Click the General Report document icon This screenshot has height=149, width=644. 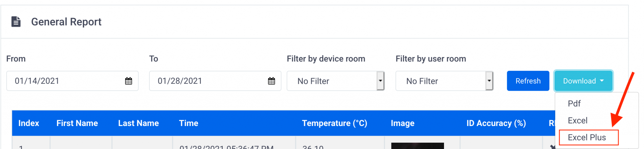[16, 22]
